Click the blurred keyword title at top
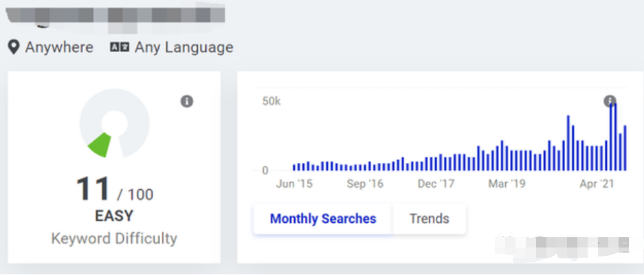This screenshot has width=644, height=275. click(x=115, y=16)
